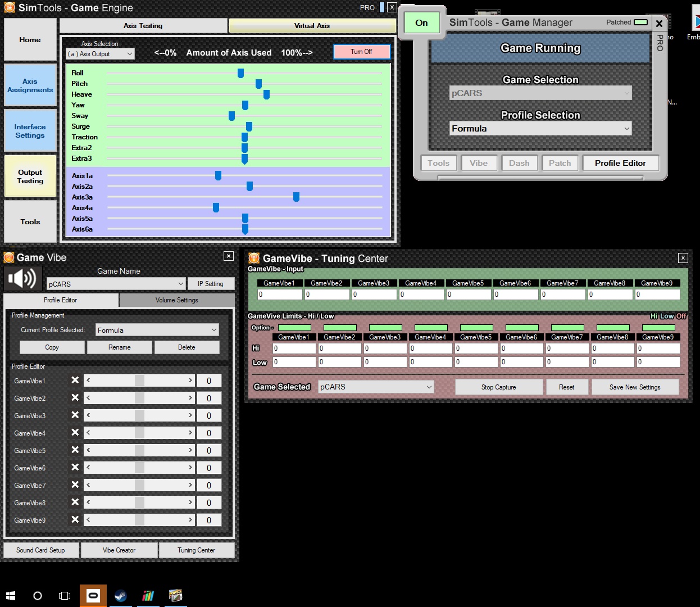Click the GameVibe4 slider thumb in Profile Editor
This screenshot has width=700, height=607.
(x=139, y=433)
